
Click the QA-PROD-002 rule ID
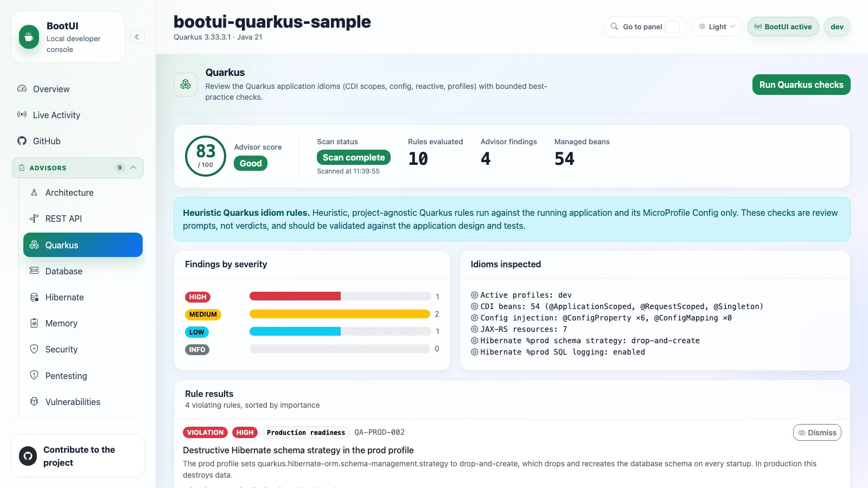[x=380, y=432]
